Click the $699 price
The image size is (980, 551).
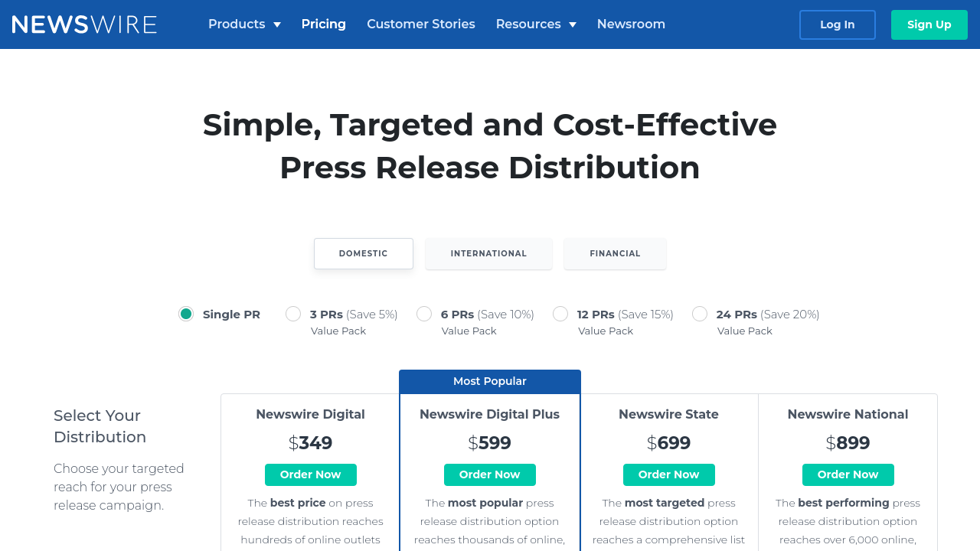pos(669,443)
